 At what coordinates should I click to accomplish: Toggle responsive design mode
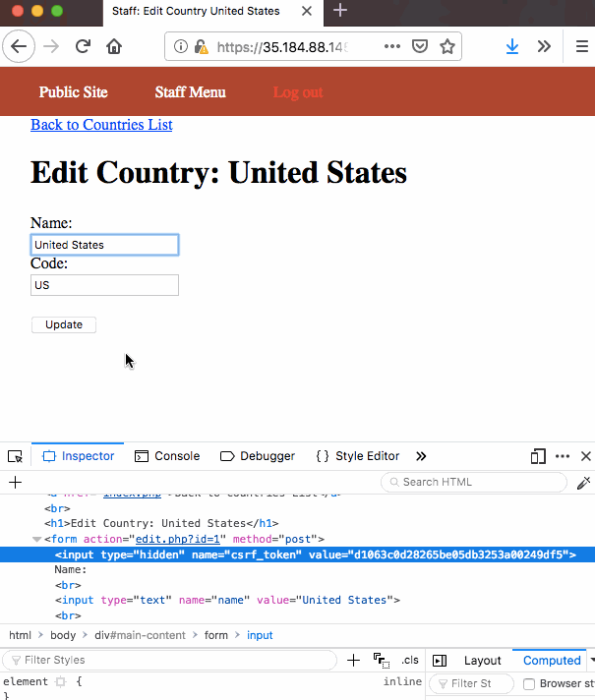[x=538, y=456]
